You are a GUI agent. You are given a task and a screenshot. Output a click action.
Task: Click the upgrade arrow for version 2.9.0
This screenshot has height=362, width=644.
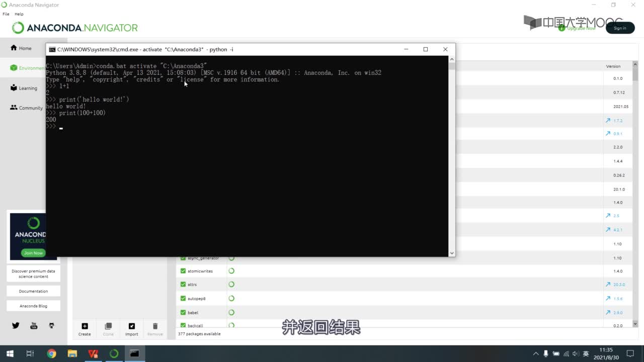(x=608, y=313)
